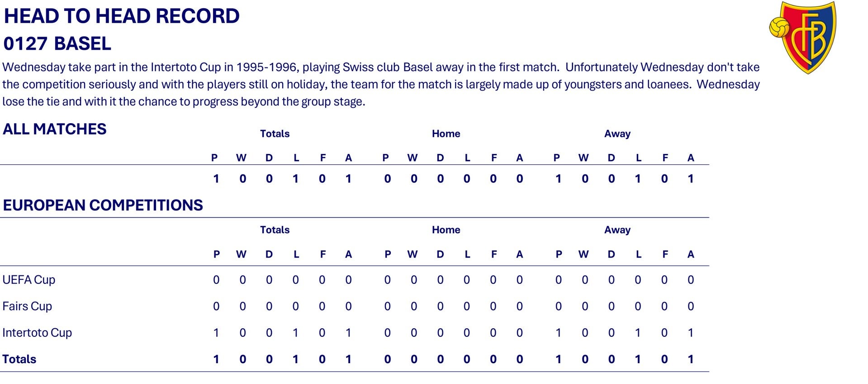Click Away column header under ALL MATCHES

(x=617, y=134)
